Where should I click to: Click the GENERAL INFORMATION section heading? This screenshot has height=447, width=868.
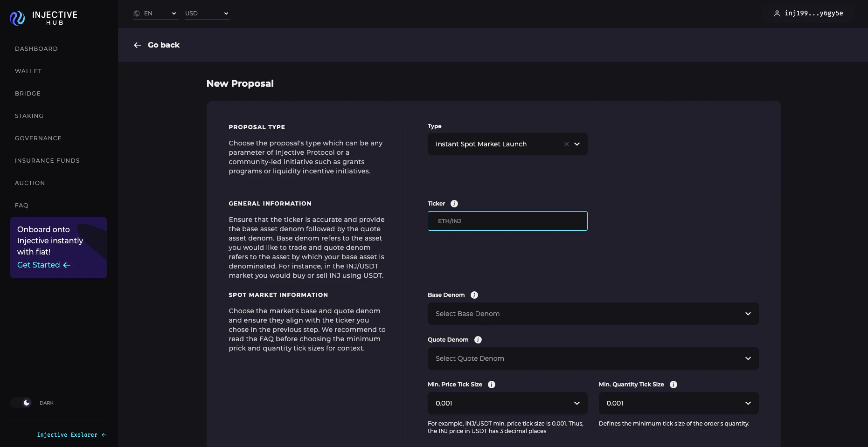(270, 204)
